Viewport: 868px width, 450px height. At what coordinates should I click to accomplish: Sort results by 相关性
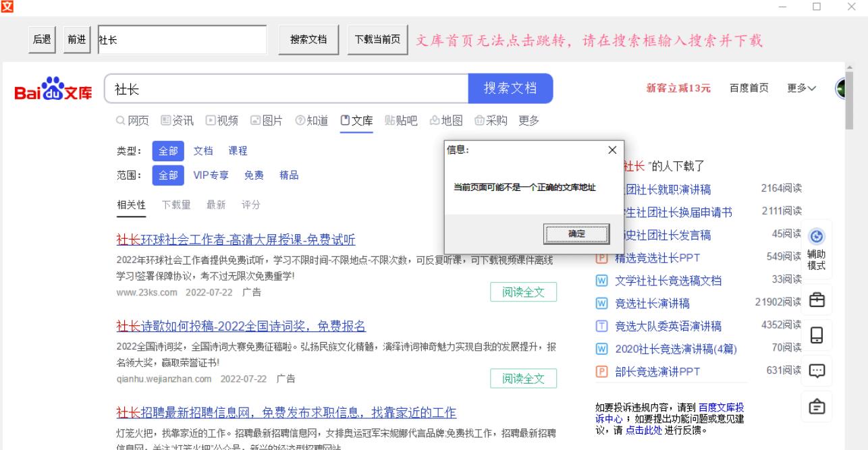click(131, 205)
